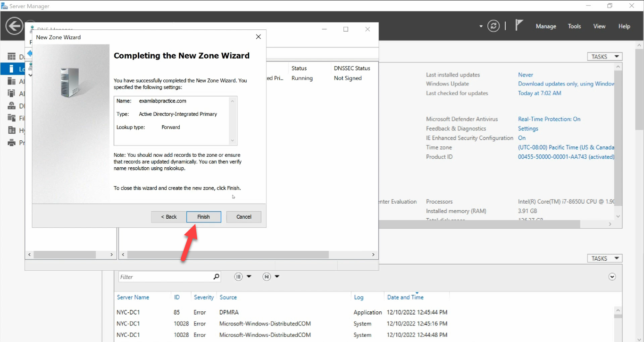
Task: Click right arrow of DNS Manager tree scrollbar
Action: point(111,255)
